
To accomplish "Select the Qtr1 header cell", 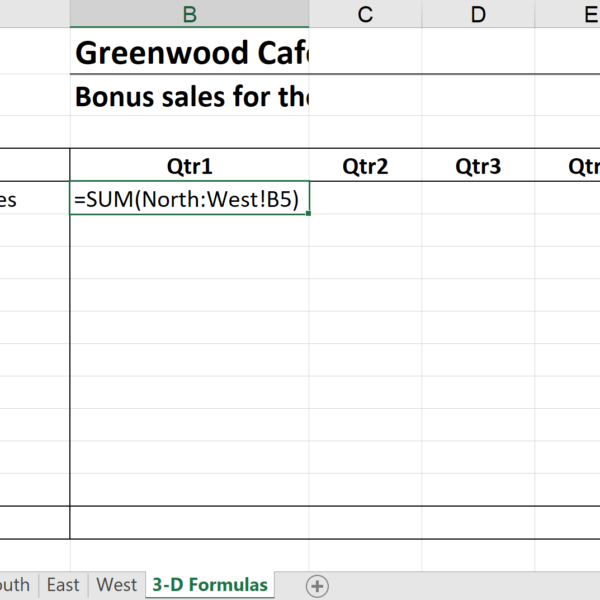I will tap(189, 165).
